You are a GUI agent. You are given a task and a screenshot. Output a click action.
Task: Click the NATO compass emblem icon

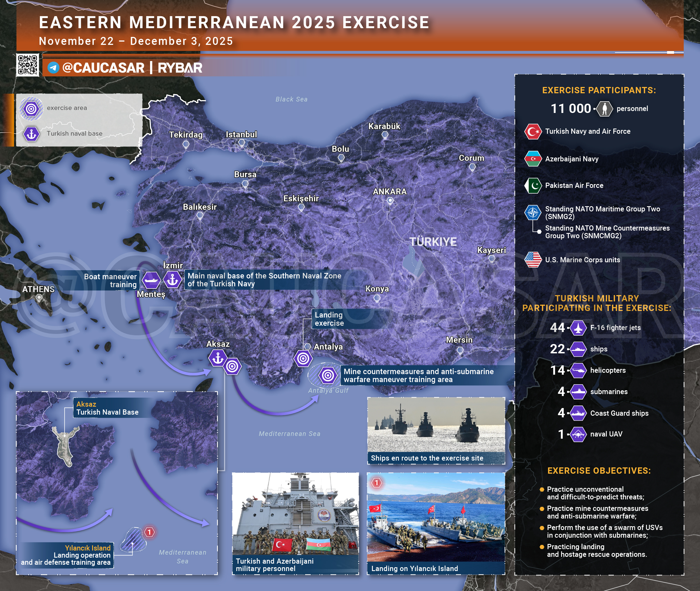tap(533, 212)
